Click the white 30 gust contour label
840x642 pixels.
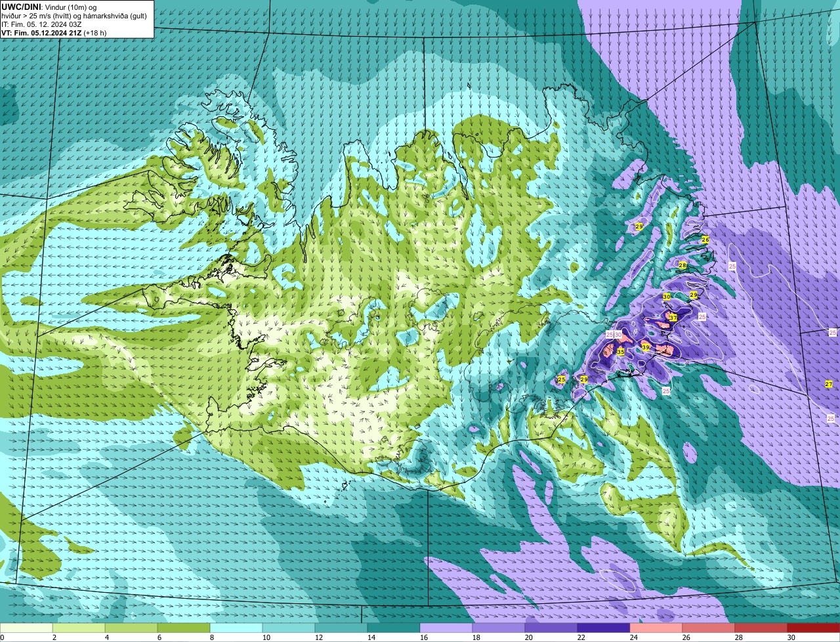pyautogui.click(x=618, y=335)
